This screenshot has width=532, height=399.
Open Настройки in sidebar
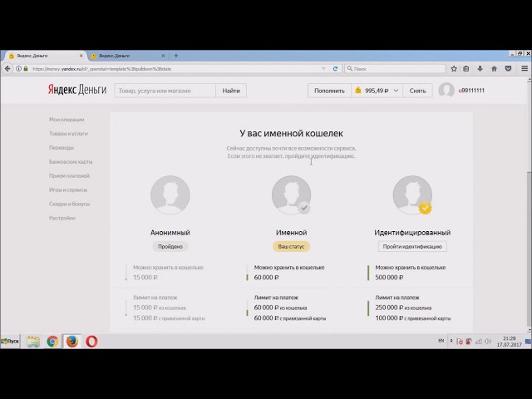click(x=62, y=218)
